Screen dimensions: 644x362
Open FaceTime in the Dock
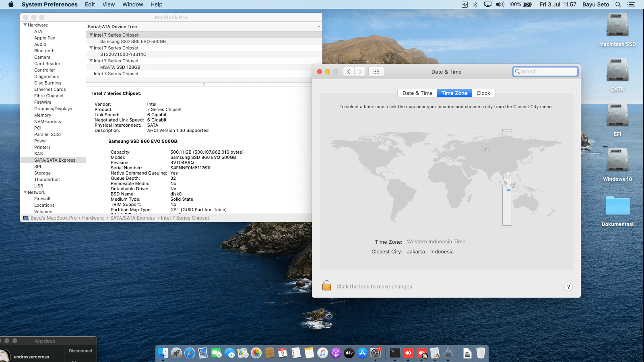click(x=216, y=353)
